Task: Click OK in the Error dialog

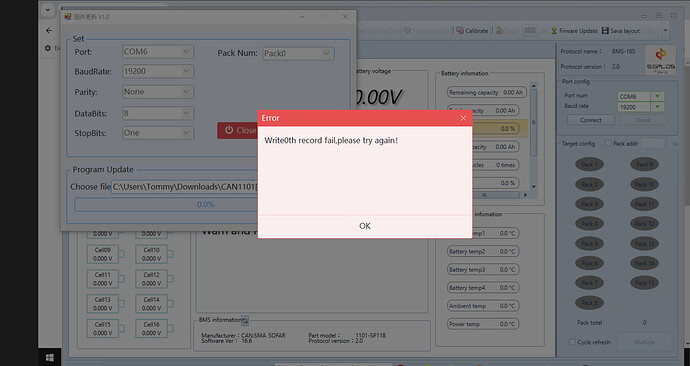Action: pos(365,226)
